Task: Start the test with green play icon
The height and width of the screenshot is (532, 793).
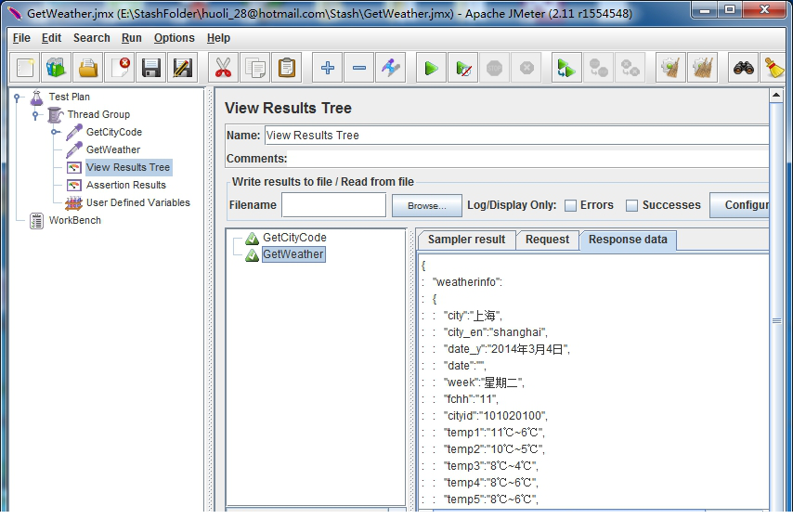Action: pyautogui.click(x=431, y=68)
